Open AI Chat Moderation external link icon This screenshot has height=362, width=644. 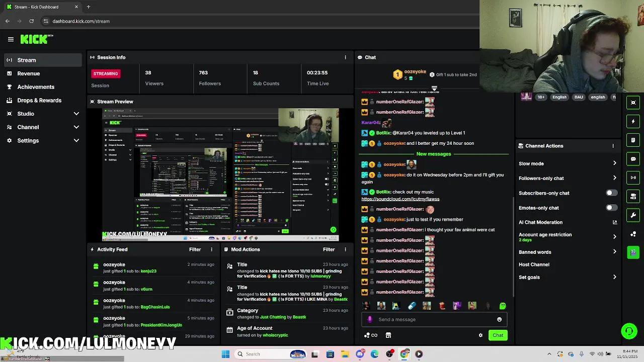(x=614, y=222)
